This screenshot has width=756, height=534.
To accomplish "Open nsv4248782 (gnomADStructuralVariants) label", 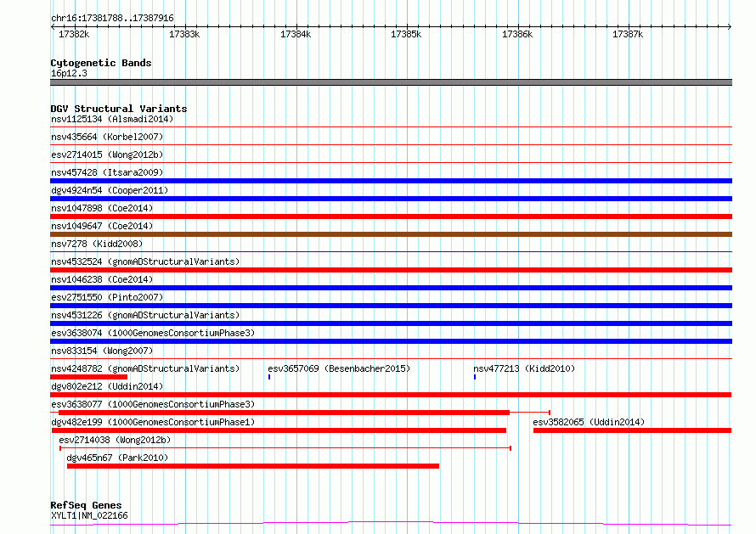I will click(145, 368).
